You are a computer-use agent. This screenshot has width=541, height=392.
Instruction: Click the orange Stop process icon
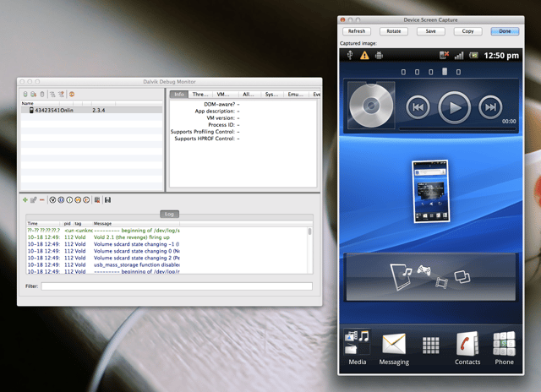(x=72, y=94)
